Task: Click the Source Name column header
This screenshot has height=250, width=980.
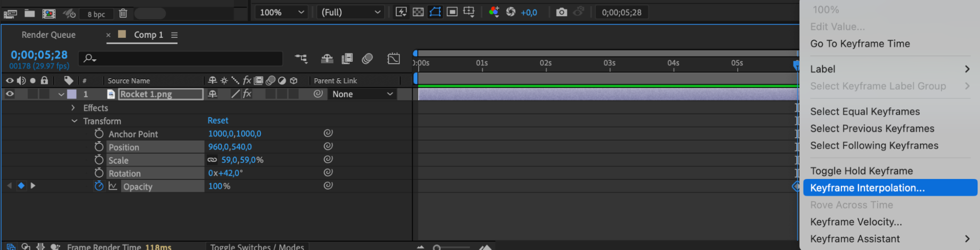Action: tap(128, 81)
